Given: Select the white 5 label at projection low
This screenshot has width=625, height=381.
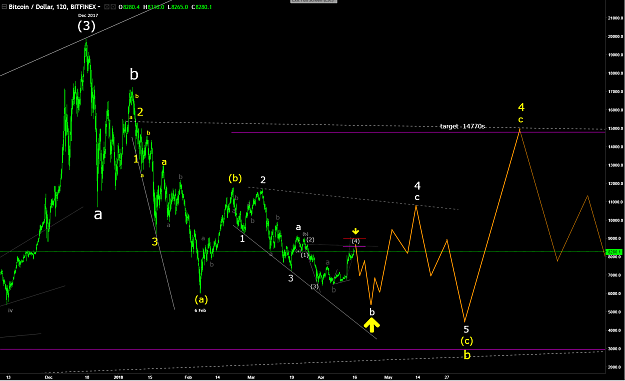Looking at the screenshot, I should click(466, 330).
